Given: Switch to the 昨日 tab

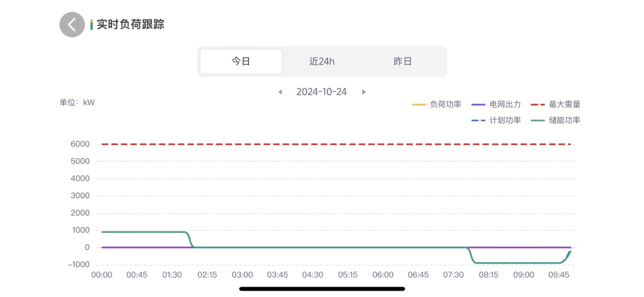Looking at the screenshot, I should coord(402,61).
